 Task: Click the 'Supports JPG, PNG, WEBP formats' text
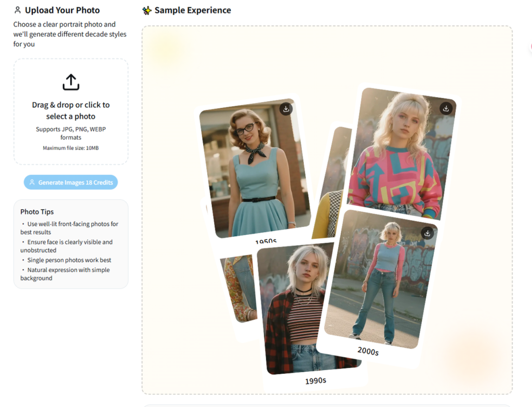(71, 133)
